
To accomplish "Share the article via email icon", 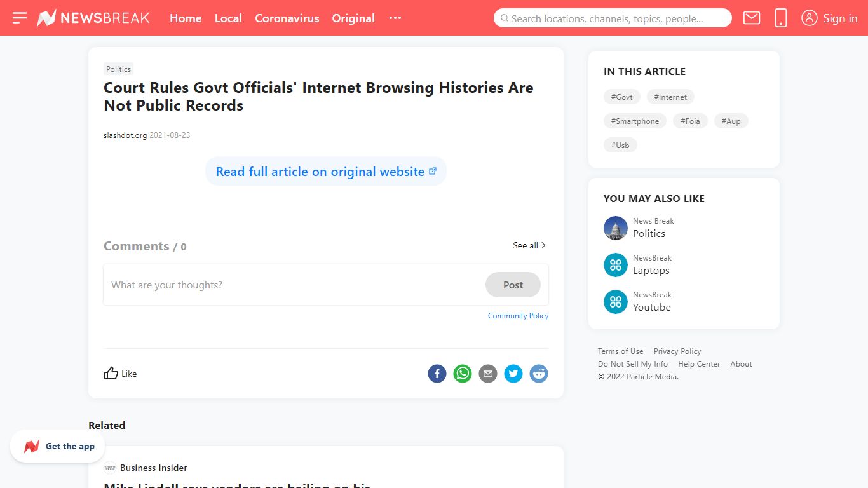I will coord(488,374).
